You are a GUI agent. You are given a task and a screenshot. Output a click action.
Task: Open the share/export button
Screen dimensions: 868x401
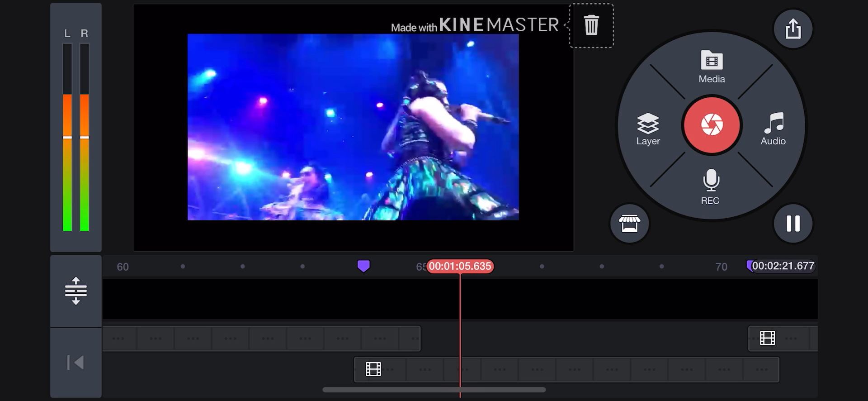(x=793, y=29)
